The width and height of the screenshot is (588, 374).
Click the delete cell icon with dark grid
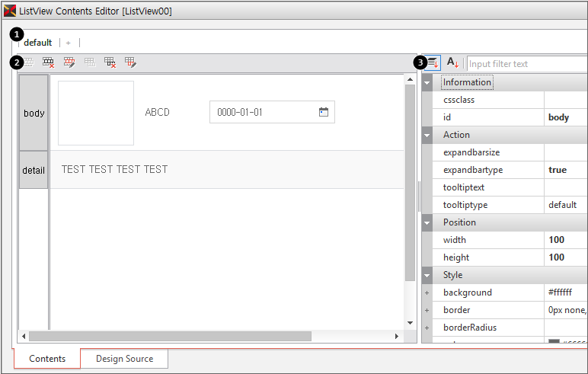coord(110,63)
